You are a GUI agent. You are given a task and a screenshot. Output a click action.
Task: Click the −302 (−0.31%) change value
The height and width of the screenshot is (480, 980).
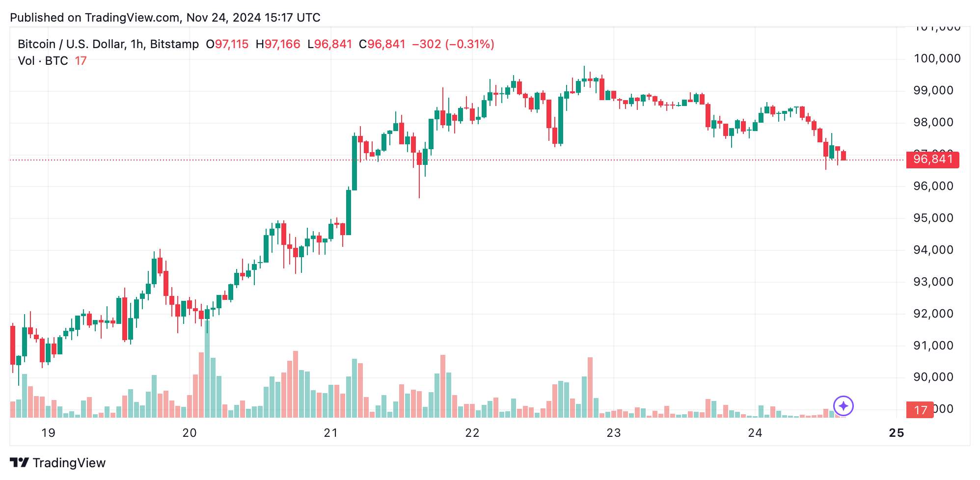click(453, 44)
